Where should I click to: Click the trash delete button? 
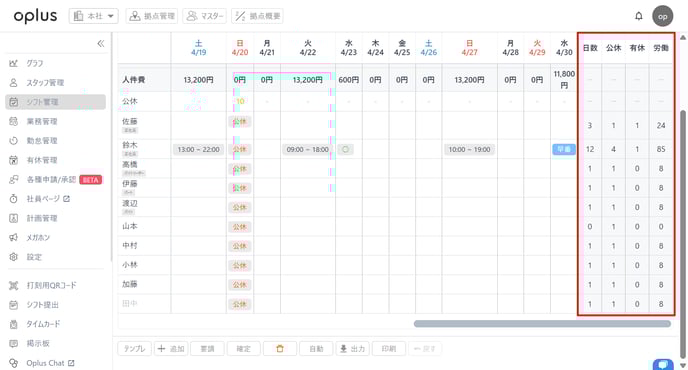(280, 348)
